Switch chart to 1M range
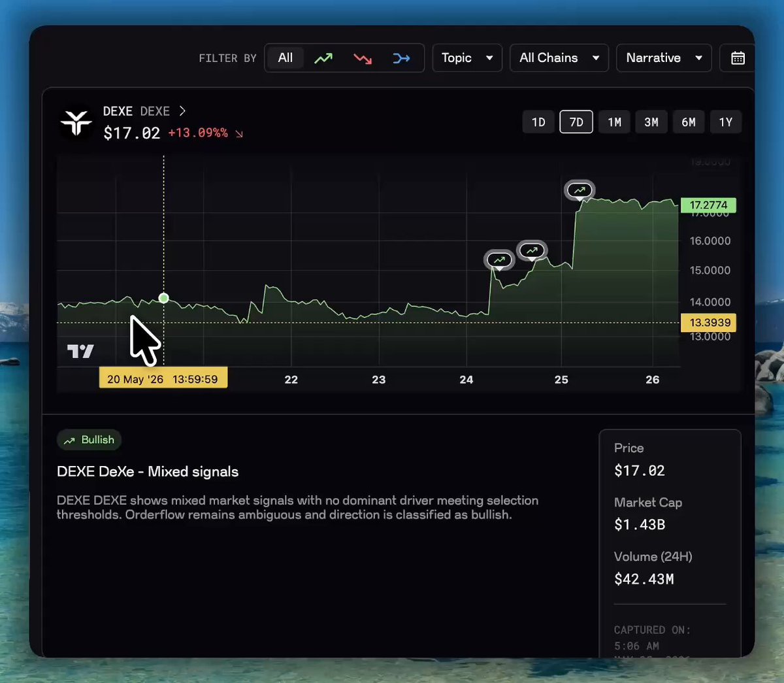 pyautogui.click(x=614, y=122)
